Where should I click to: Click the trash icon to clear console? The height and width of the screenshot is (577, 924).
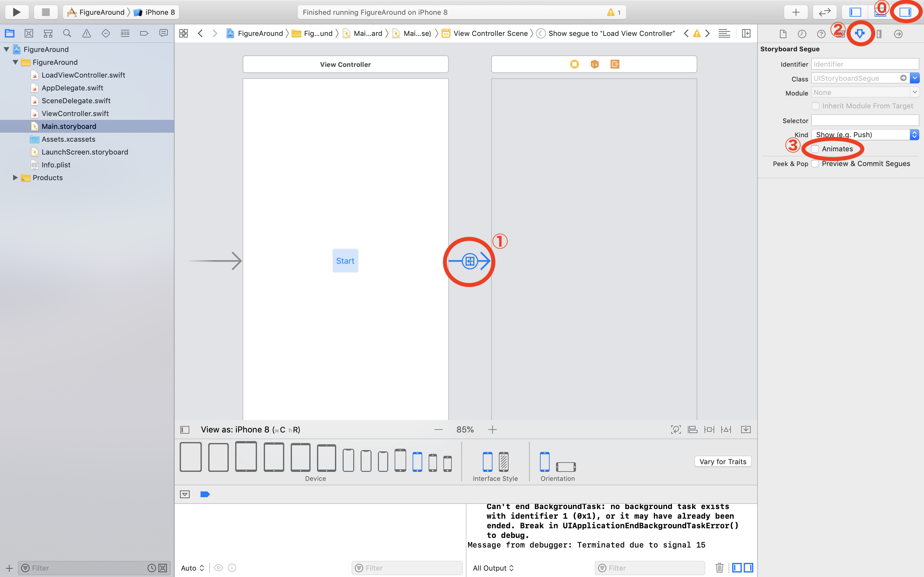719,567
